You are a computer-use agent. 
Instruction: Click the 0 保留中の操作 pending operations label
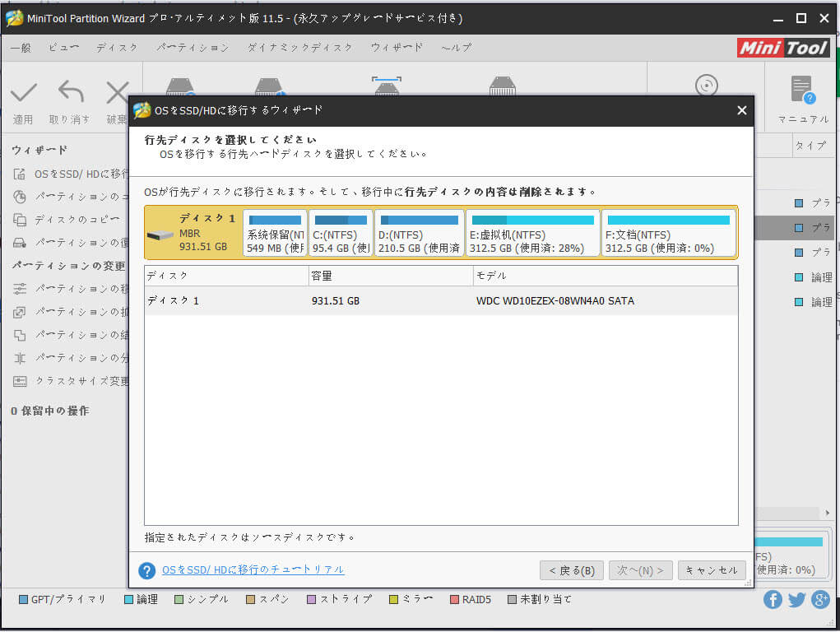(50, 411)
